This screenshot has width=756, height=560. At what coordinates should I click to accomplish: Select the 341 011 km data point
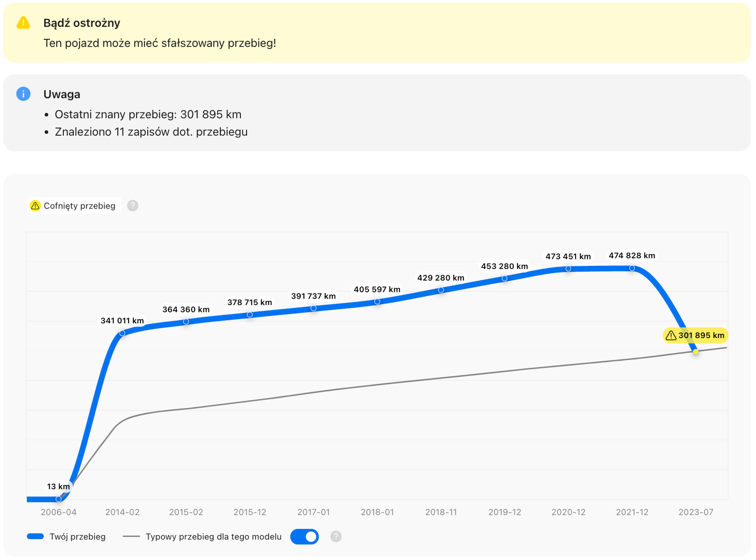[x=122, y=333]
